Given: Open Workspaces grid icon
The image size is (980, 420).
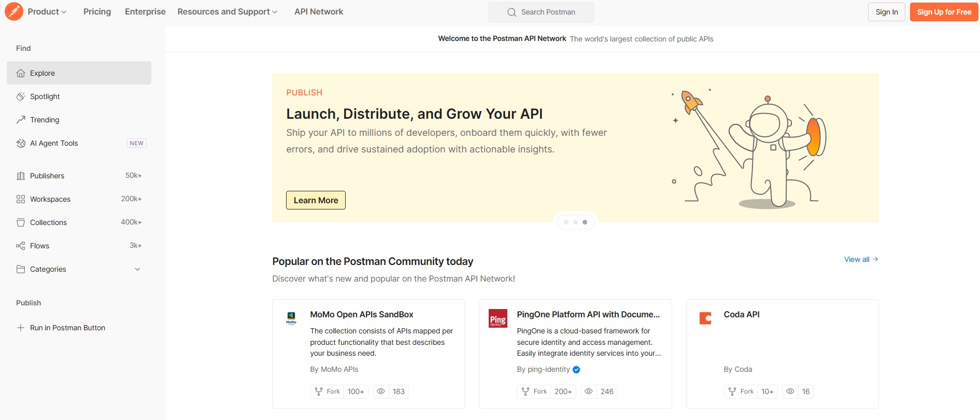Looking at the screenshot, I should coord(21,199).
